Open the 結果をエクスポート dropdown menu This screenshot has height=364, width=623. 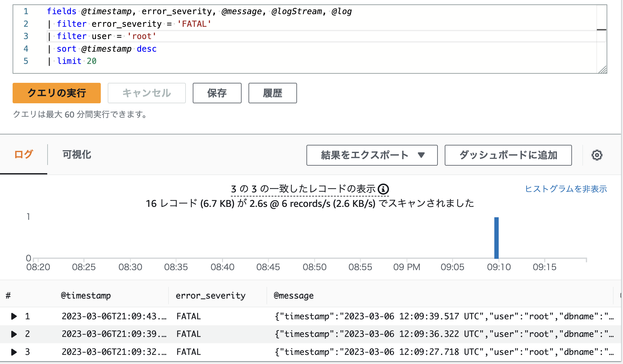click(372, 155)
